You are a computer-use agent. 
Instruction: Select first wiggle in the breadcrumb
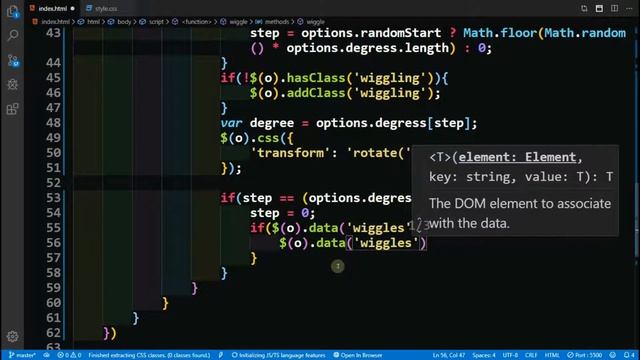tap(238, 22)
